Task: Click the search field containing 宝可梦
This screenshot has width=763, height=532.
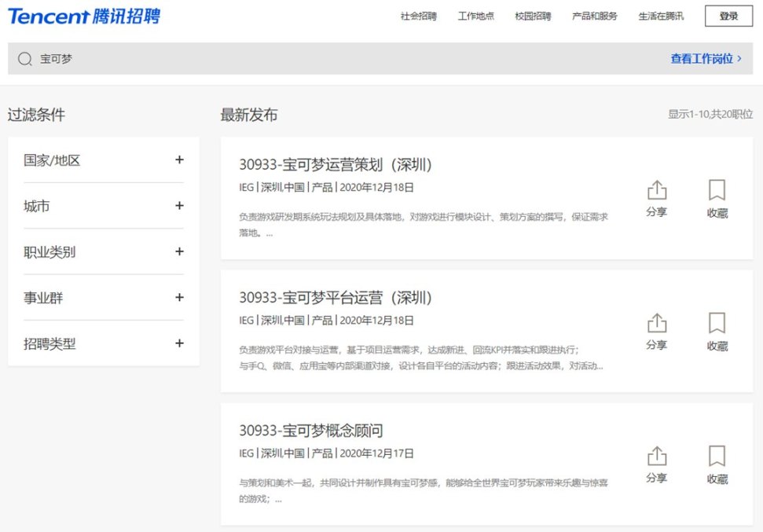Action: [x=314, y=59]
